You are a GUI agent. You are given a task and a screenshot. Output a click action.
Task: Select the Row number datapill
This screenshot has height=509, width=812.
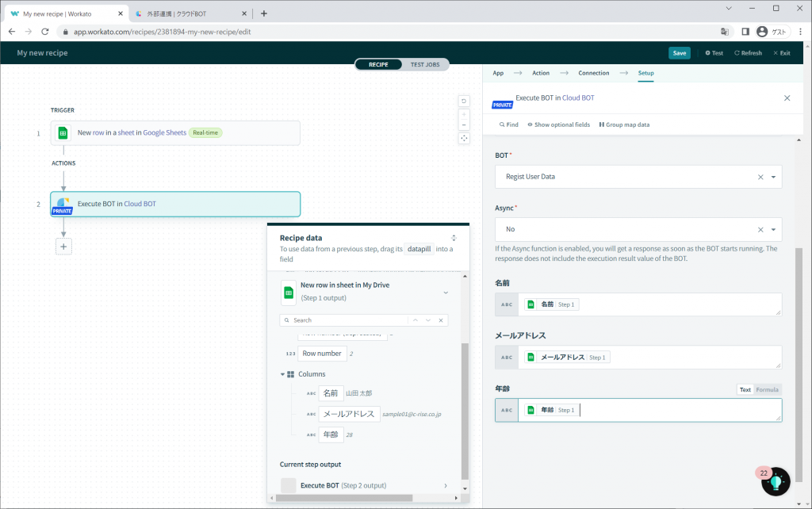pyautogui.click(x=322, y=354)
